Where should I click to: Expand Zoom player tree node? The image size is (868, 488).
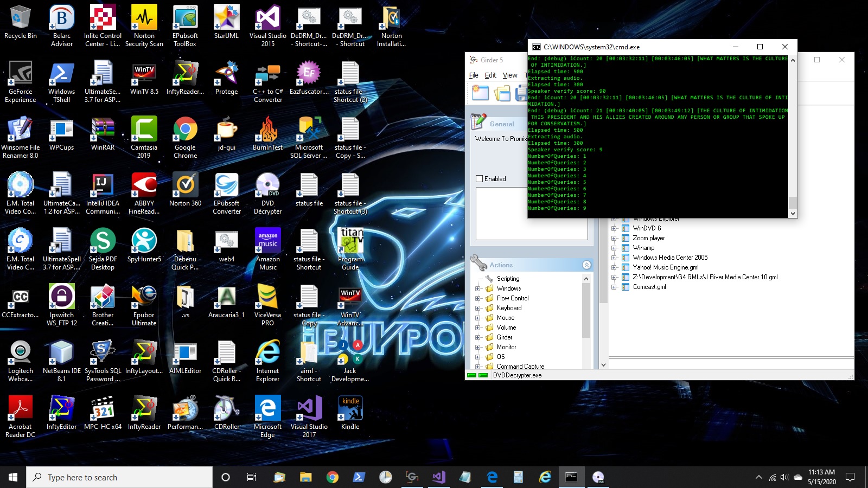pos(614,238)
